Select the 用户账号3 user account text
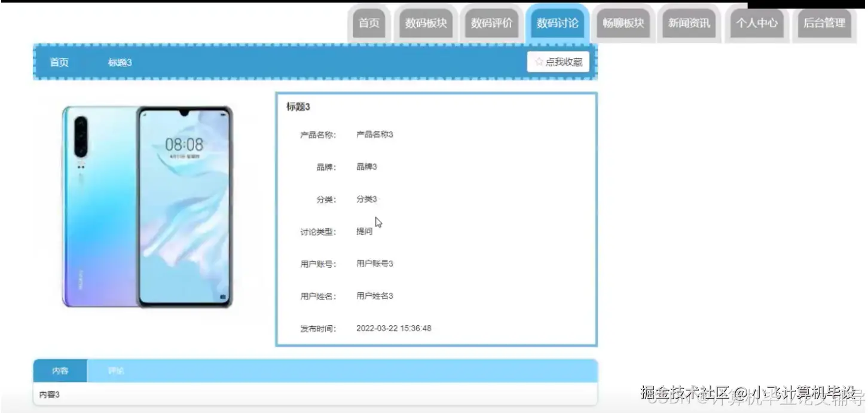 coord(375,264)
